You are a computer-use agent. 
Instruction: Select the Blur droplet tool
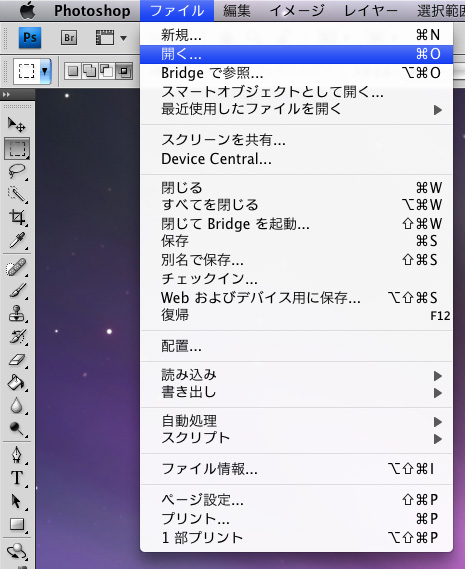(17, 406)
